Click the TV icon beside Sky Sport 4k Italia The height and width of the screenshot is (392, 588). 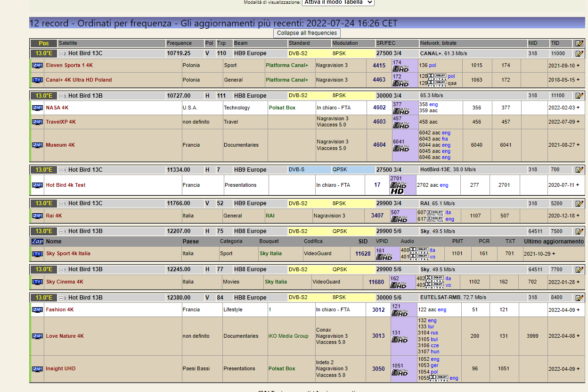click(37, 254)
